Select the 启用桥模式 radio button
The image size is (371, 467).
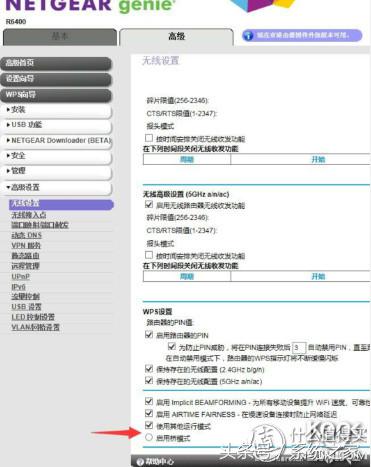point(149,437)
